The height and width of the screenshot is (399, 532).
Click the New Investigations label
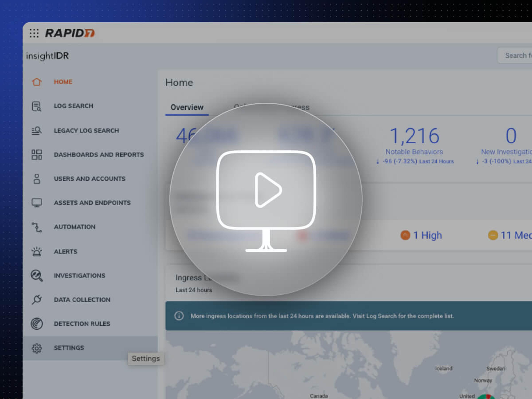click(507, 152)
